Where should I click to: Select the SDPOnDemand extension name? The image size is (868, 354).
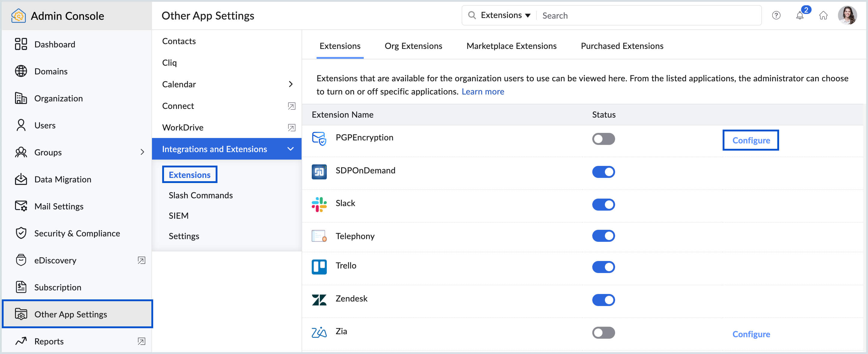point(365,170)
